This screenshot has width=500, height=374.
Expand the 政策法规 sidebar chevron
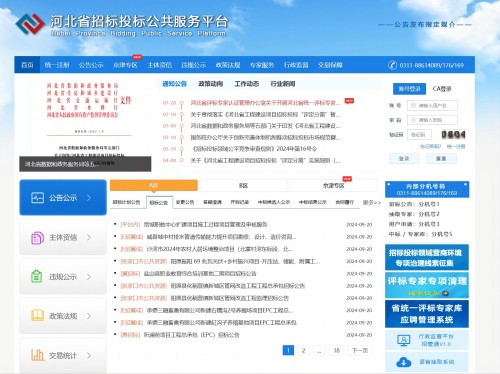coord(89,316)
